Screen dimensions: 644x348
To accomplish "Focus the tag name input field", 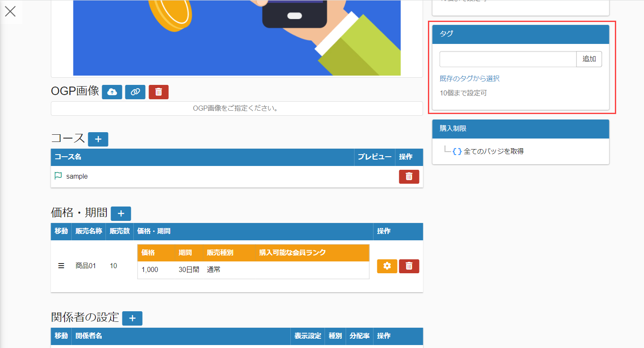I will pos(508,59).
